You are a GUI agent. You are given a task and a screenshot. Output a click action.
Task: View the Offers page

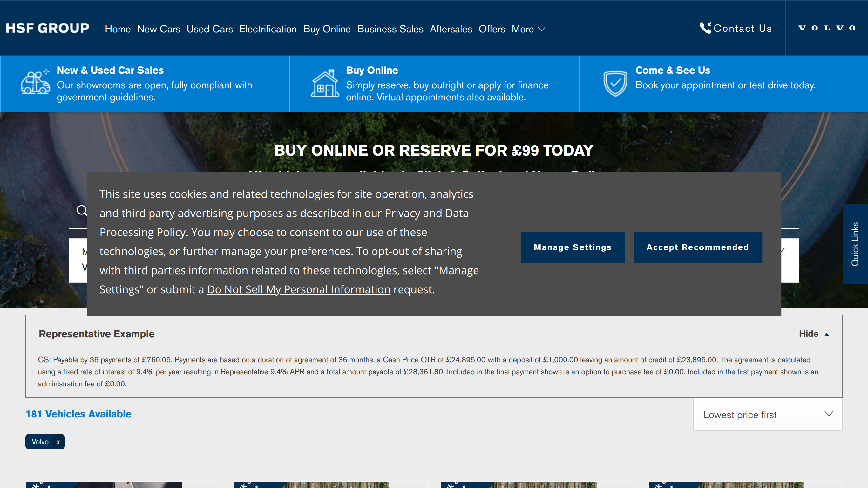(492, 29)
